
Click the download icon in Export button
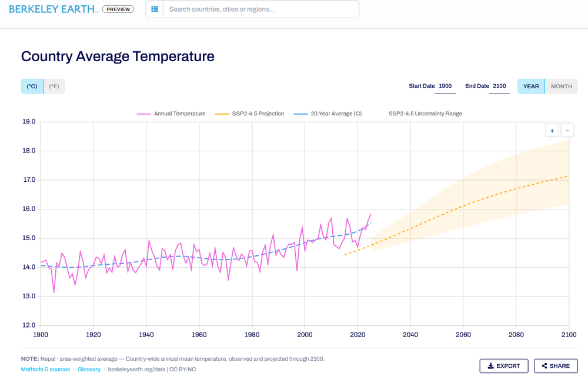[490, 366]
